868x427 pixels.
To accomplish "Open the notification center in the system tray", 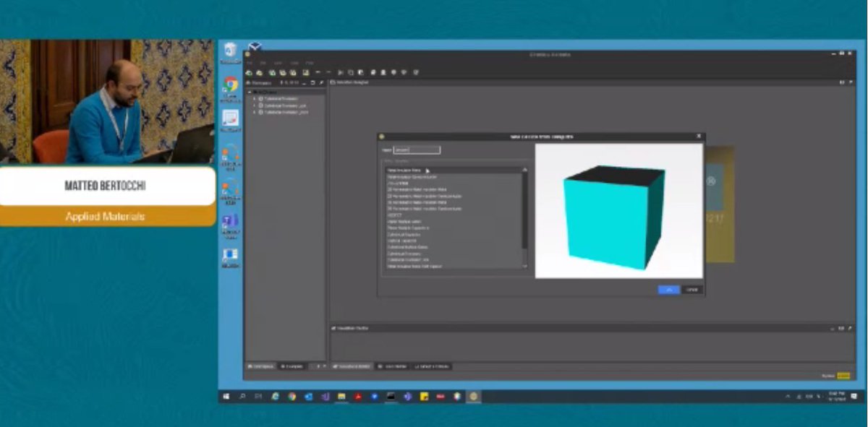I will coord(855,397).
